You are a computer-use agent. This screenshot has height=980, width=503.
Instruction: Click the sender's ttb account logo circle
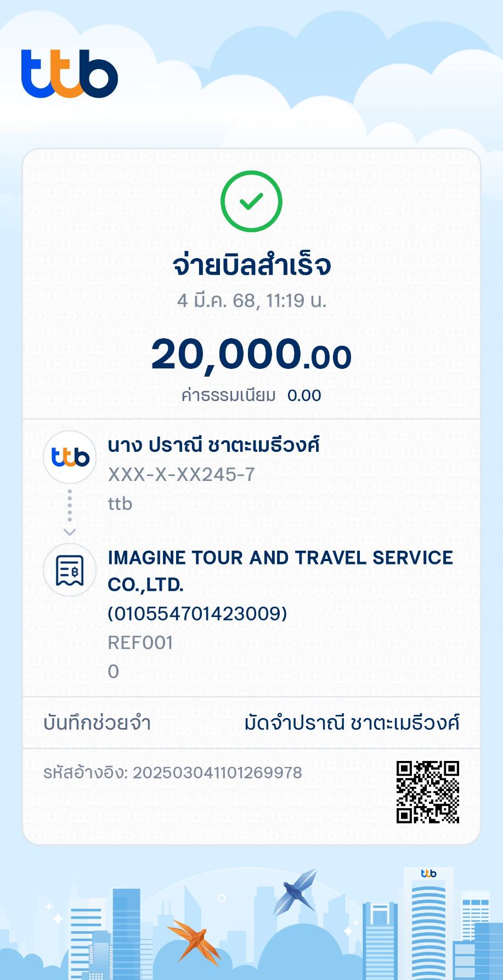[70, 457]
